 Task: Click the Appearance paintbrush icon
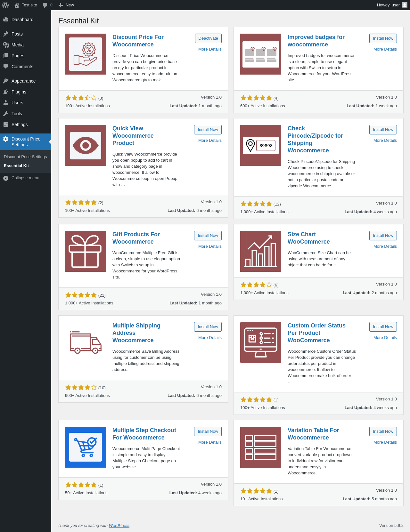6,81
